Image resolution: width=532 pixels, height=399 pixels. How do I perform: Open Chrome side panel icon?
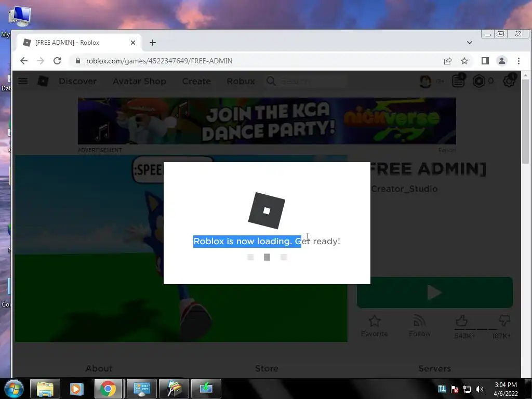tap(485, 61)
